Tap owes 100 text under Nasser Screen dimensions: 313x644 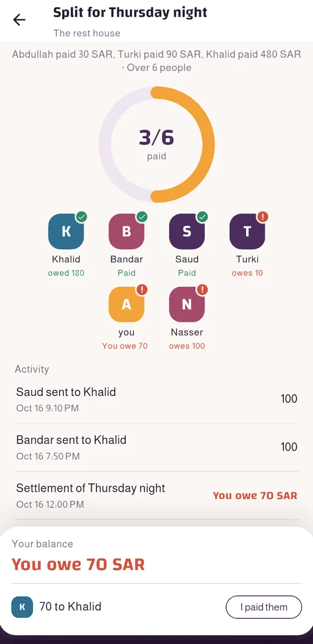[187, 345]
